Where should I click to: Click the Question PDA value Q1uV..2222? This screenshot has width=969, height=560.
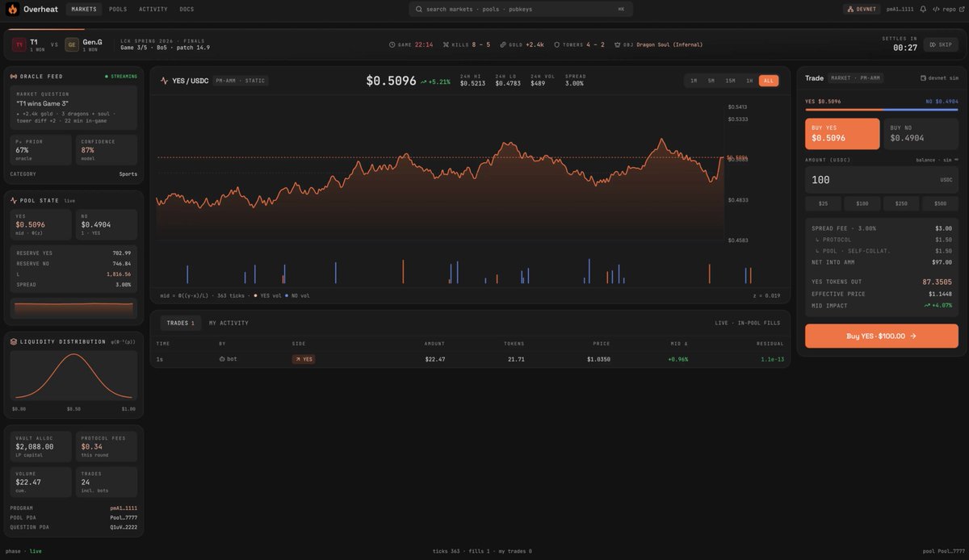tap(124, 527)
